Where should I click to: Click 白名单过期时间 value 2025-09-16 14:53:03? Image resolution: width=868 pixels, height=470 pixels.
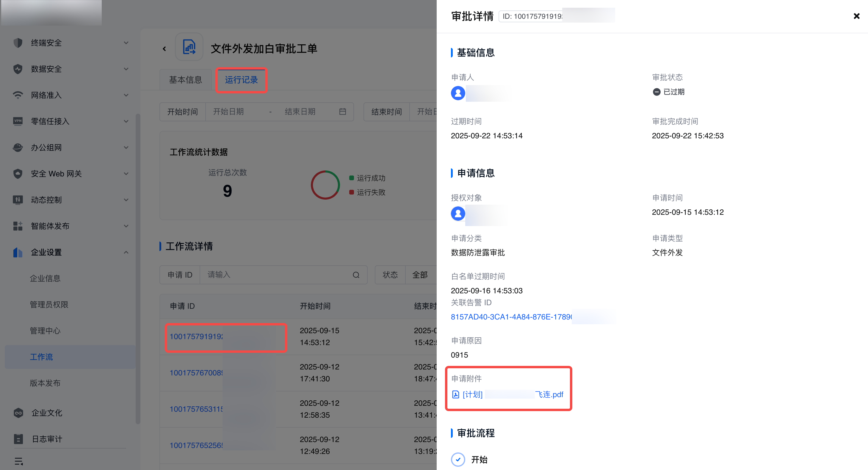pos(487,291)
